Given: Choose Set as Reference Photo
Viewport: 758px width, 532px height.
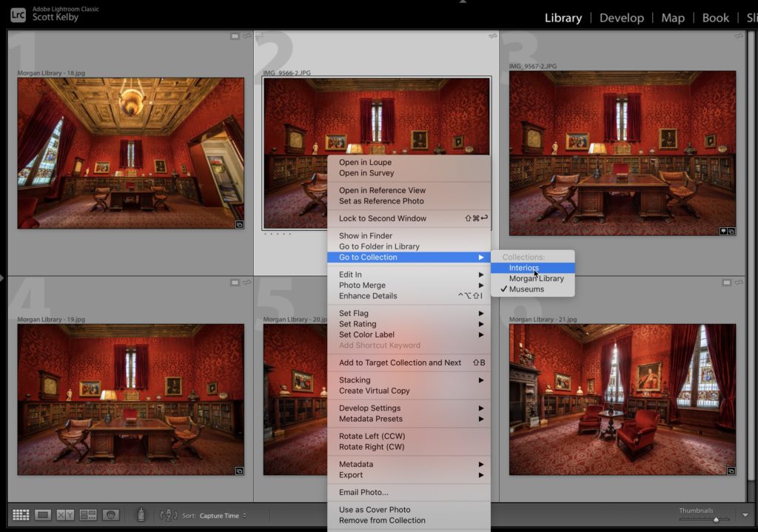Looking at the screenshot, I should tap(409, 201).
